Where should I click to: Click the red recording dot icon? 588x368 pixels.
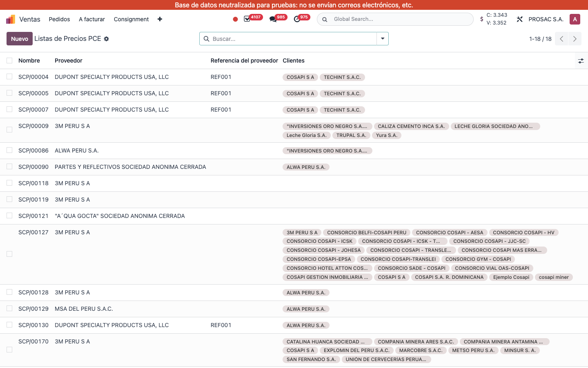pos(235,19)
